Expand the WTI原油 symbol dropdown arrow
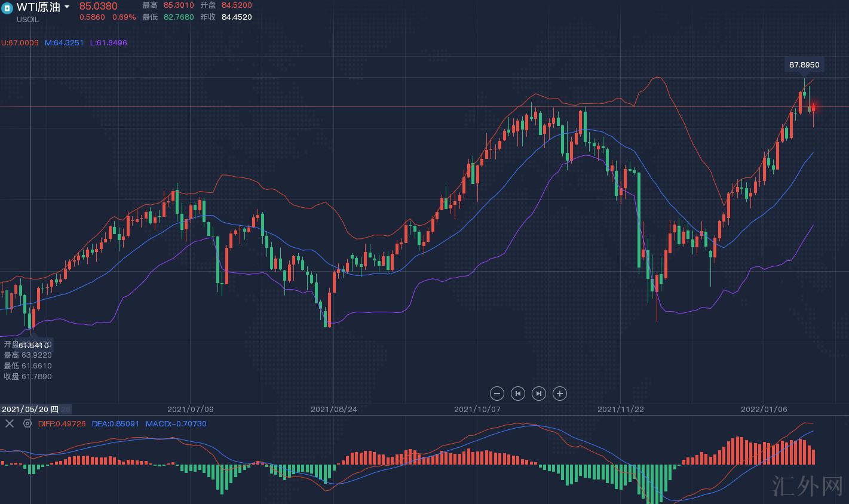 tap(67, 7)
